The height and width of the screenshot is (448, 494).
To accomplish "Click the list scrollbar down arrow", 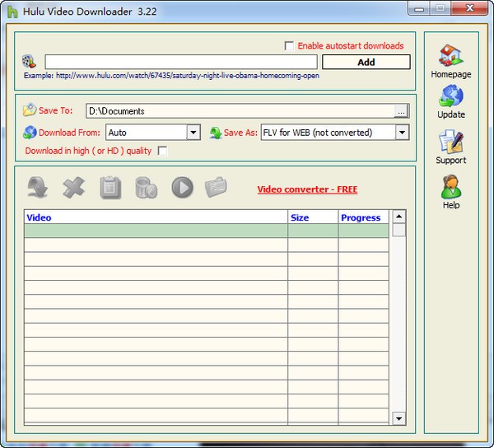I will pos(398,418).
